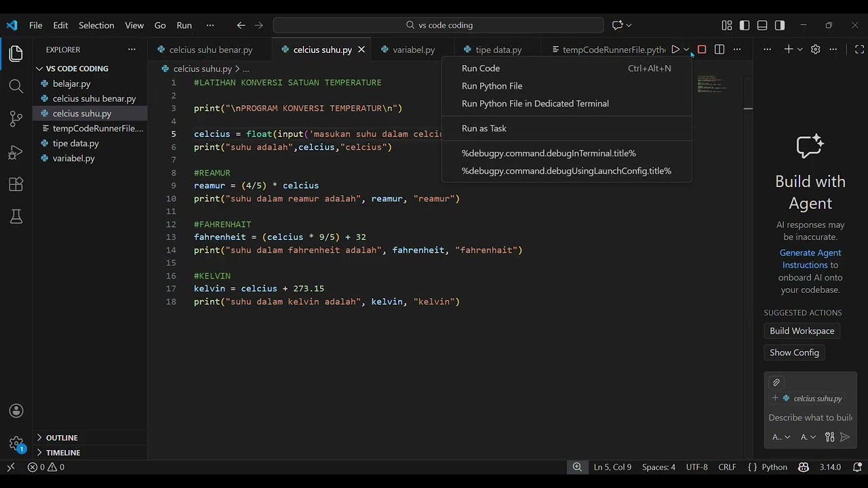Open the Explorer views ellipsis menu
868x488 pixels.
pyautogui.click(x=132, y=49)
